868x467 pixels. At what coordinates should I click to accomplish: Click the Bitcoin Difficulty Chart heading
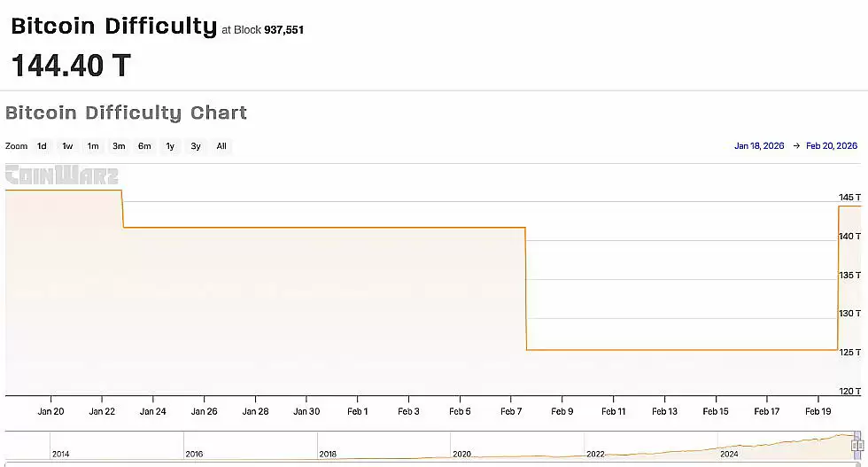pyautogui.click(x=126, y=113)
